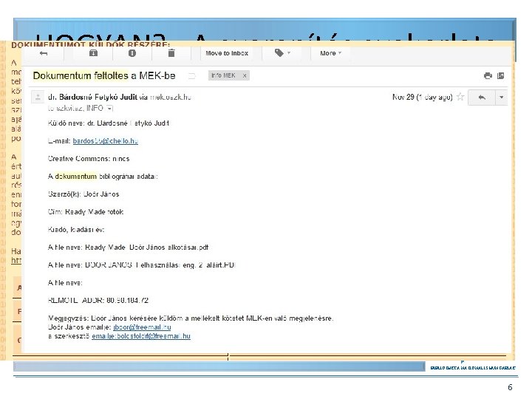Click the BOOR JANOS felhasználási eng. file line

[141, 265]
